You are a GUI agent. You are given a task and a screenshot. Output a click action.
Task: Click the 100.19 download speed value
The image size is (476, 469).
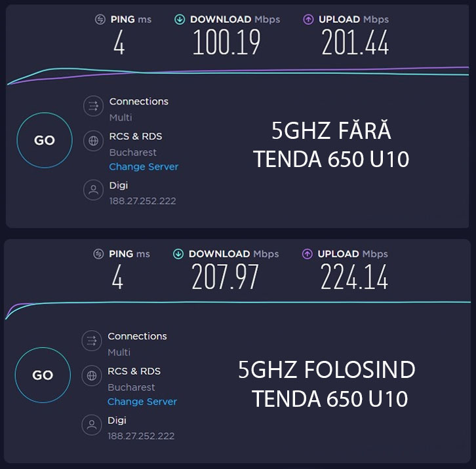[226, 43]
